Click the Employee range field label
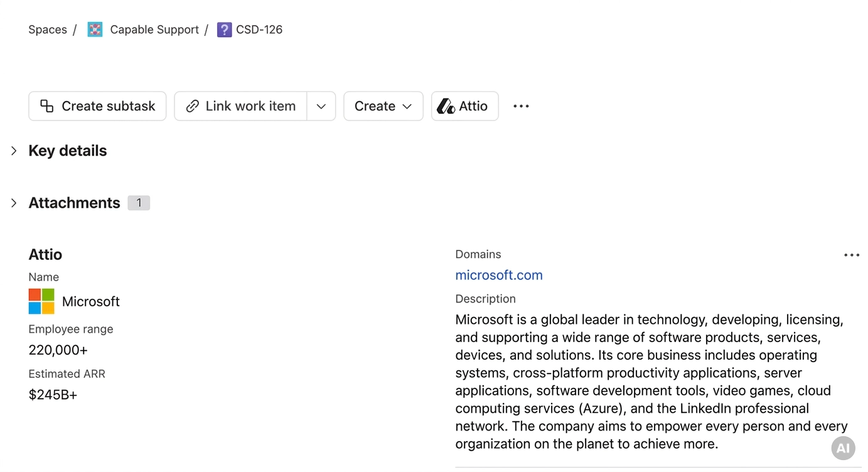The height and width of the screenshot is (472, 868). (71, 329)
